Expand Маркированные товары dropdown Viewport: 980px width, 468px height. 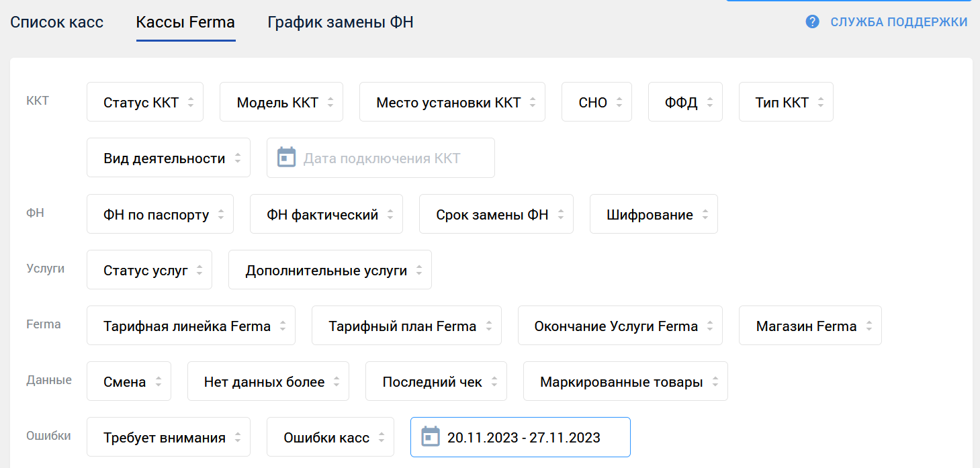pyautogui.click(x=625, y=381)
